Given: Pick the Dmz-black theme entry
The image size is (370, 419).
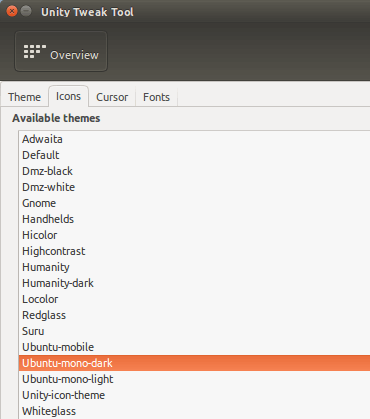Looking at the screenshot, I should 194,171.
